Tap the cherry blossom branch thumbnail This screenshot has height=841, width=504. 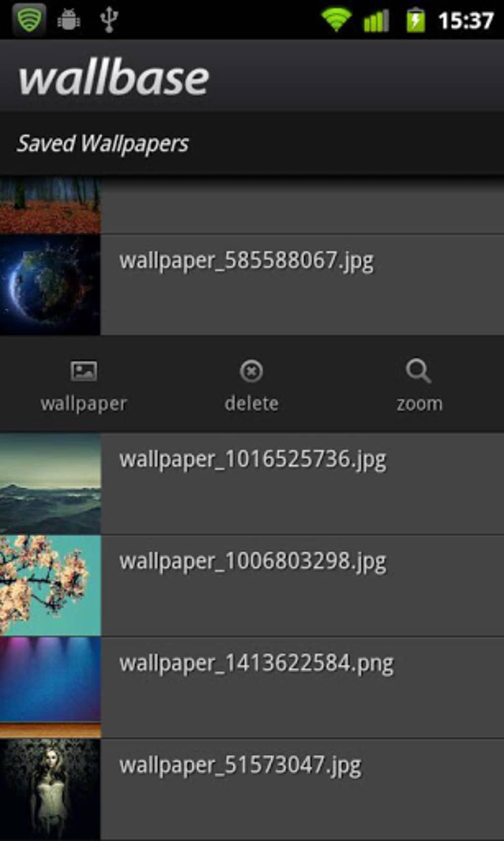50,585
